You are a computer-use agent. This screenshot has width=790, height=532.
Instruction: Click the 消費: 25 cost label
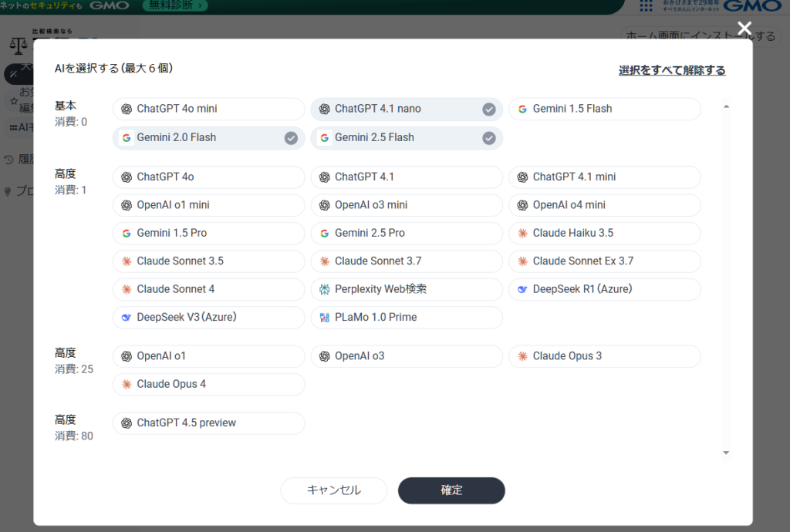[74, 369]
